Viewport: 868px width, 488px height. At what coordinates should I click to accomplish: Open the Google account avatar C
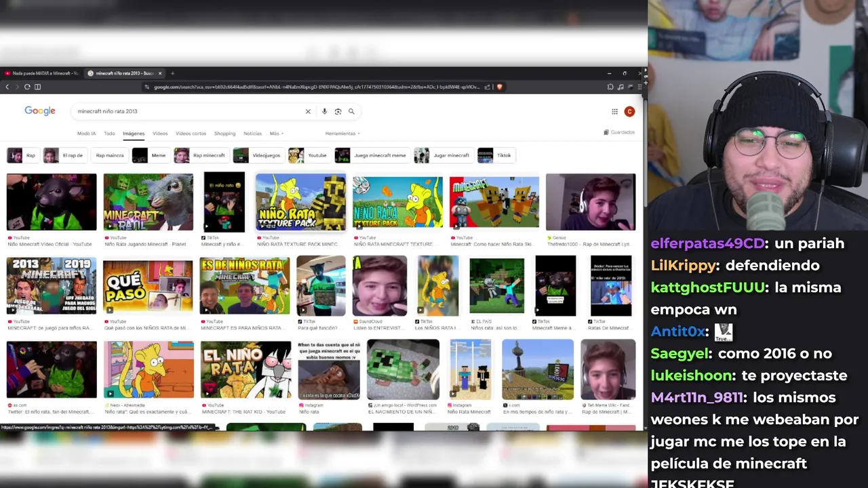tap(629, 112)
